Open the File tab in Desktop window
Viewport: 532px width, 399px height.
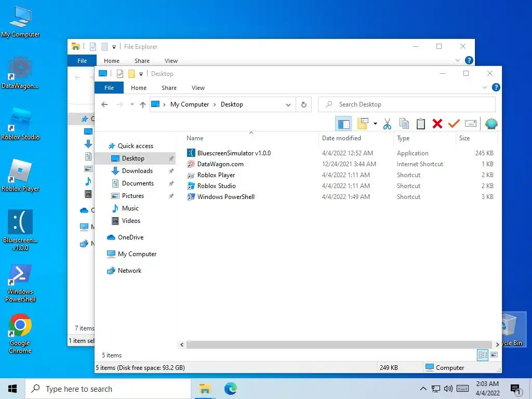click(109, 88)
